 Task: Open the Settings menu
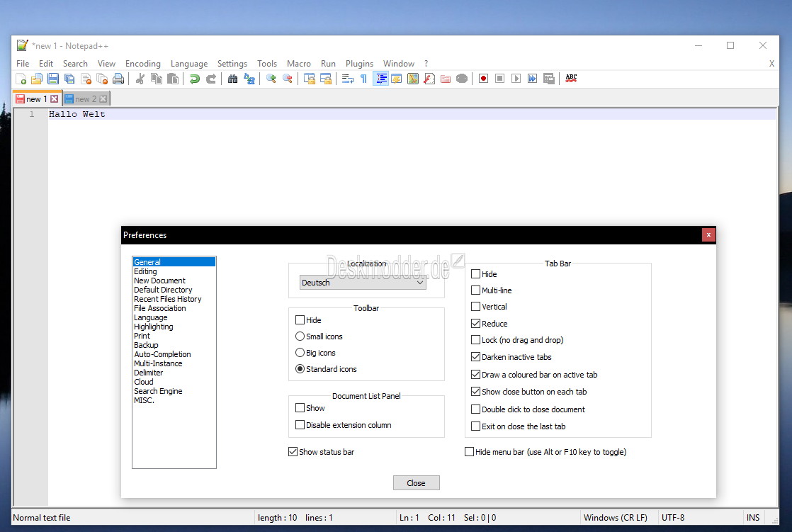coord(232,64)
